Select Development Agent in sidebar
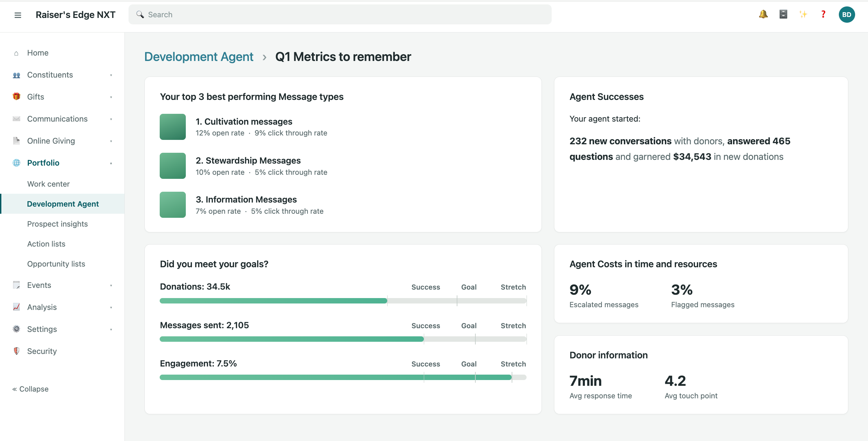The height and width of the screenshot is (441, 868). tap(62, 204)
